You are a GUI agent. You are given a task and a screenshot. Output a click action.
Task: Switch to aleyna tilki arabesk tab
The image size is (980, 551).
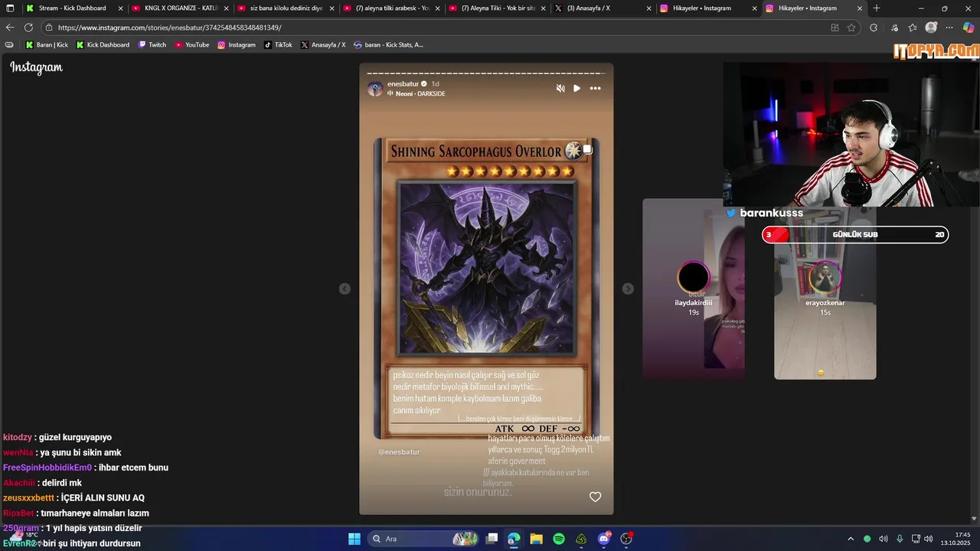[x=392, y=8]
